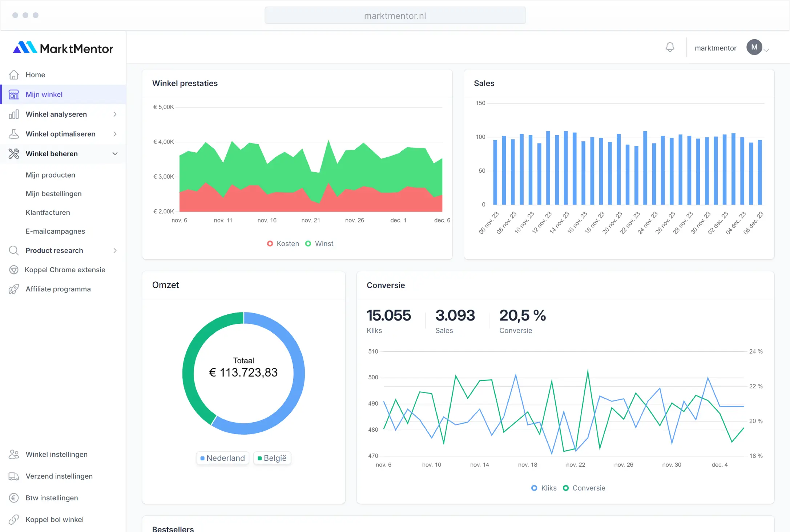Toggle Nederland segment in Omzet chart

click(221, 458)
